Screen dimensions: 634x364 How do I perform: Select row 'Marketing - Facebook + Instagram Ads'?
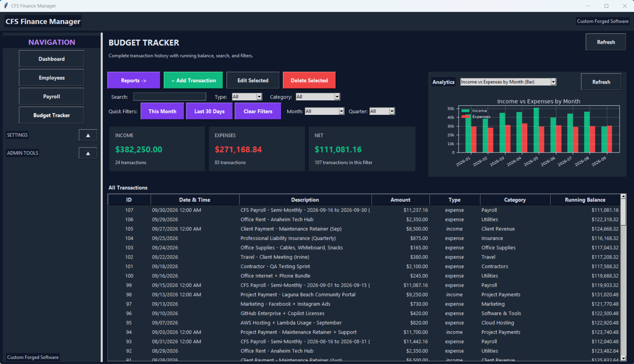tap(364, 304)
